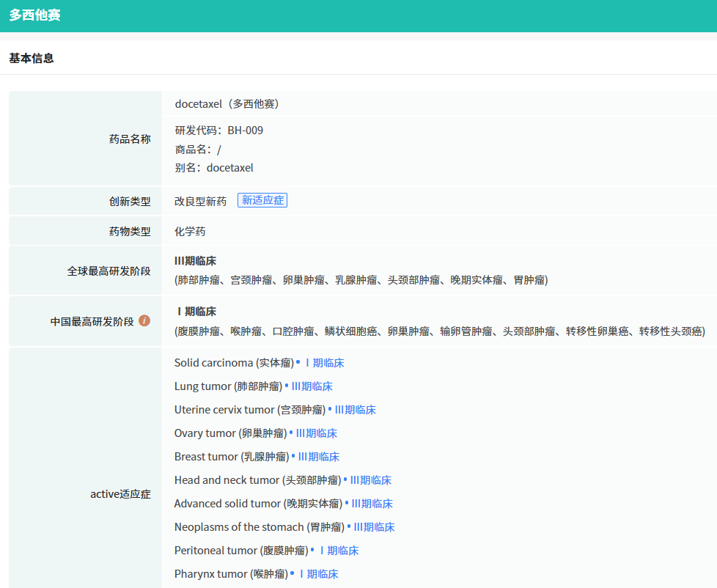Open III期临床 link for Ovary tumor
This screenshot has width=717, height=588.
point(317,433)
